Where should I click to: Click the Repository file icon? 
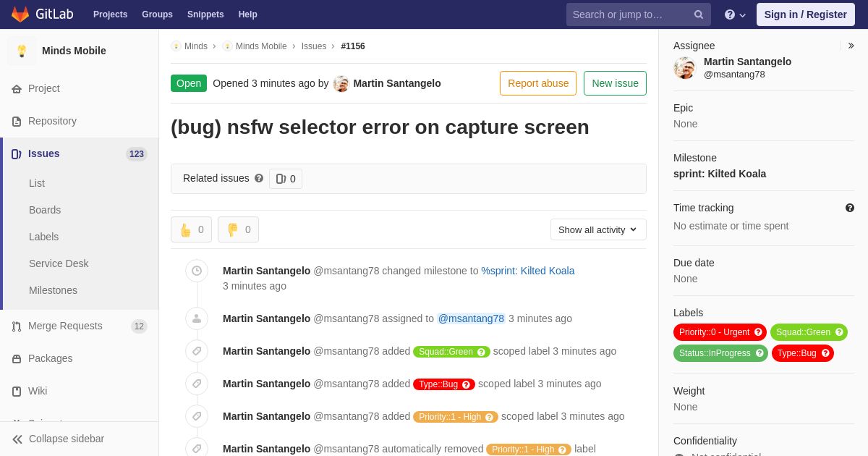click(17, 121)
